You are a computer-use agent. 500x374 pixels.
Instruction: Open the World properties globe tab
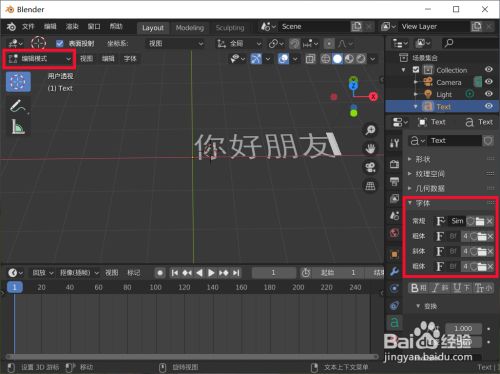(394, 233)
